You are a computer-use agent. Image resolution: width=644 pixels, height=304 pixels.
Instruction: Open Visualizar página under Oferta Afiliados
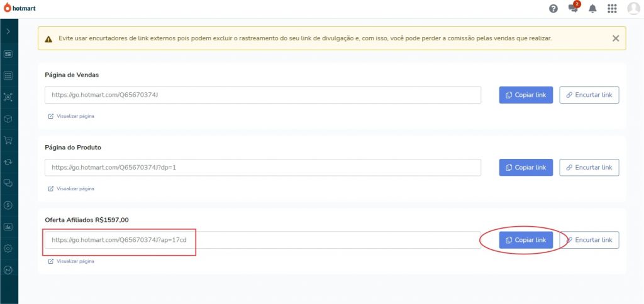(71, 261)
